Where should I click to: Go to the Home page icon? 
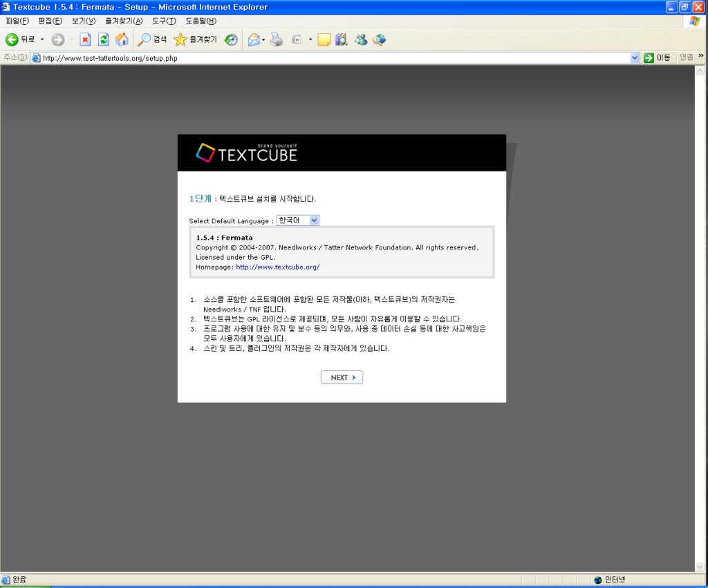[x=122, y=39]
